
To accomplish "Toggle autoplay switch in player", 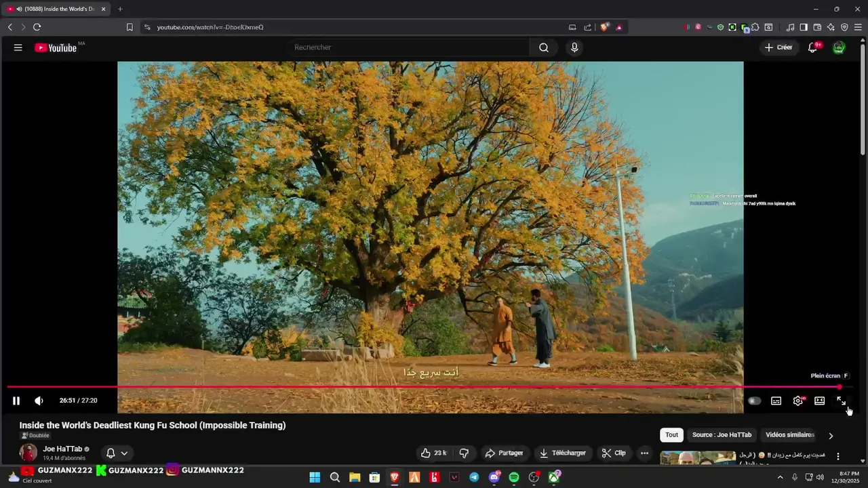I will tap(754, 401).
